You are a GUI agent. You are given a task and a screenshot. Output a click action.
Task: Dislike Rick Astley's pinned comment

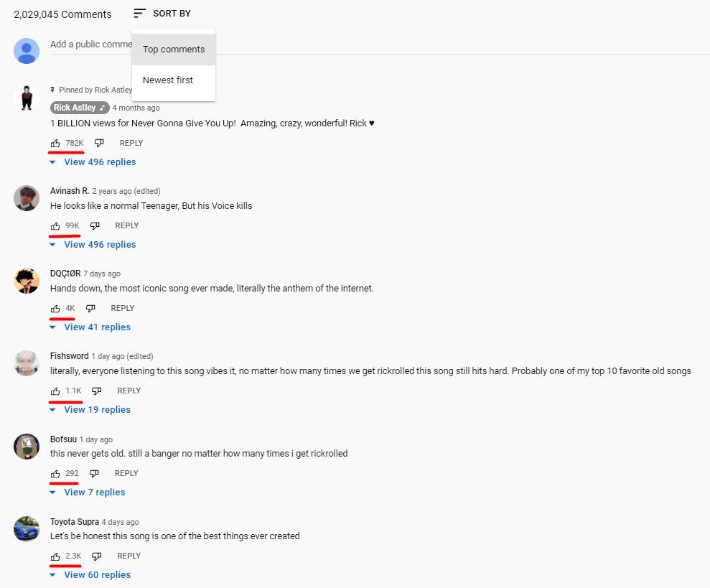coord(99,143)
